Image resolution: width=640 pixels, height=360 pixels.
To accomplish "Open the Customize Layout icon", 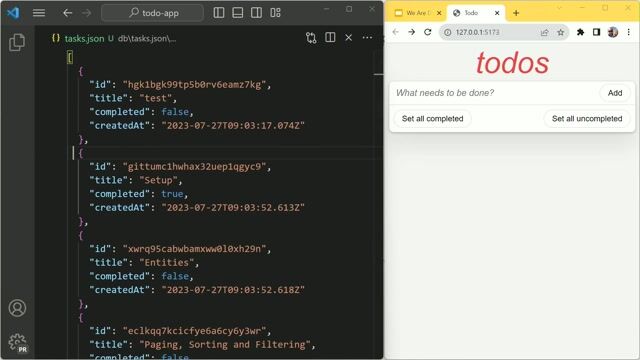I will tap(276, 13).
